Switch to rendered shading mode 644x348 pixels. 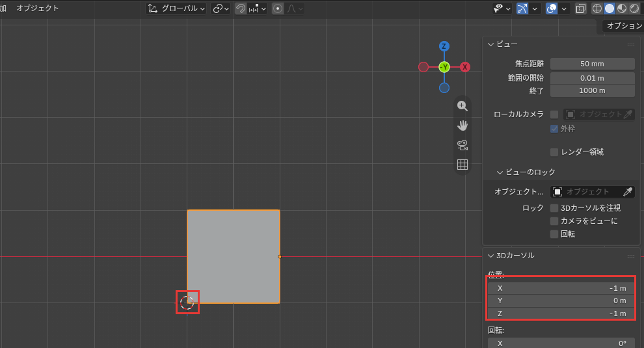[x=634, y=8]
